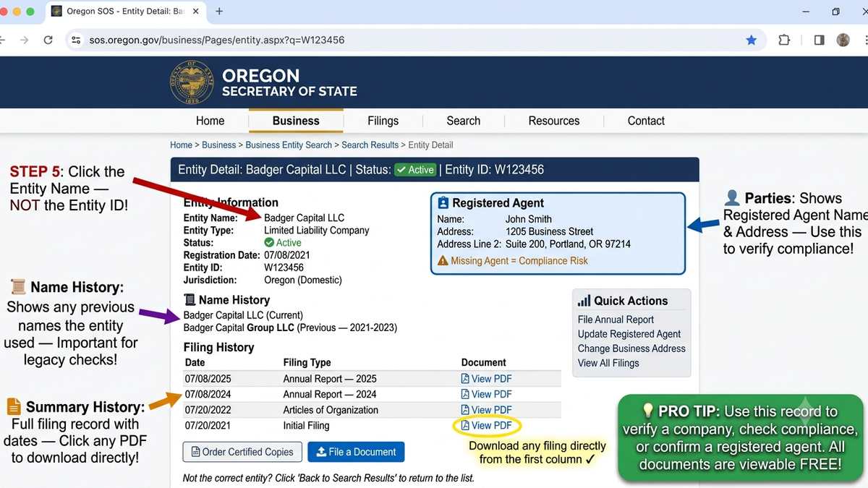Click the previous name Badger Capital Group LLC
The width and height of the screenshot is (868, 488).
coord(239,328)
